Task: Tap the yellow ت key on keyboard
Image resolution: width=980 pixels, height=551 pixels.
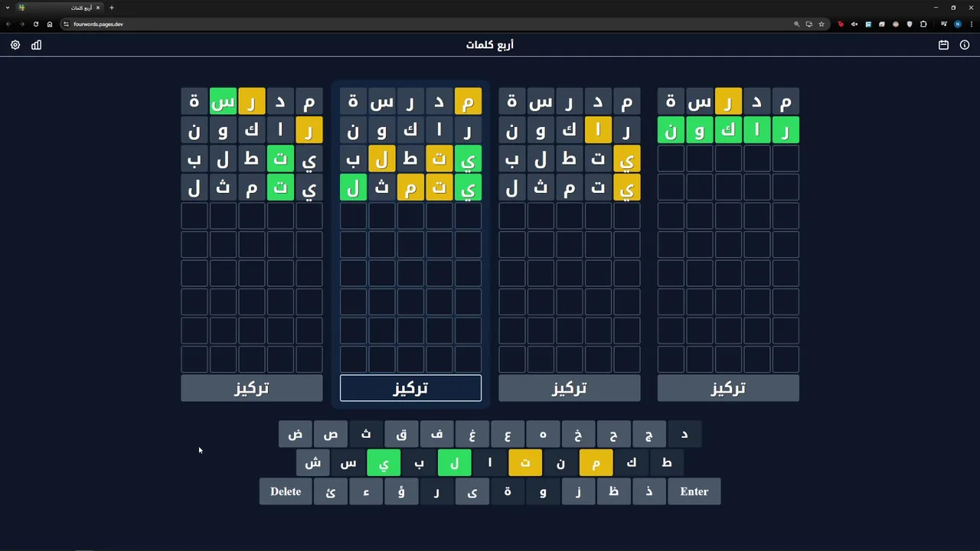Action: click(525, 463)
